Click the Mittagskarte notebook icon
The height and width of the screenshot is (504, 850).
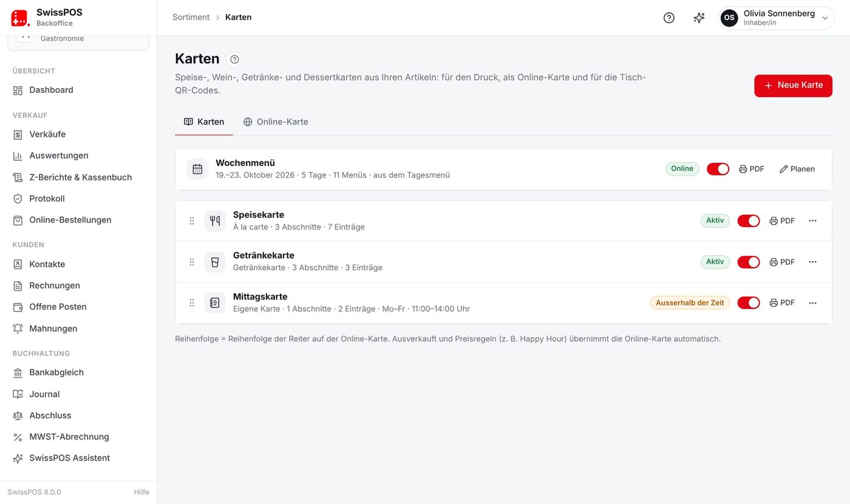[x=215, y=302]
